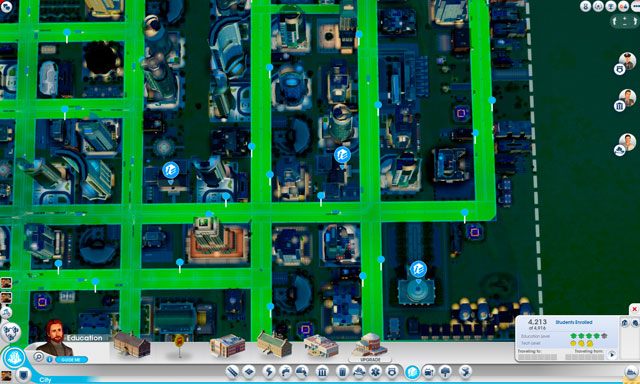The width and height of the screenshot is (640, 384).
Task: Rotate camera with left arrow control
Action: pyautogui.click(x=616, y=21)
